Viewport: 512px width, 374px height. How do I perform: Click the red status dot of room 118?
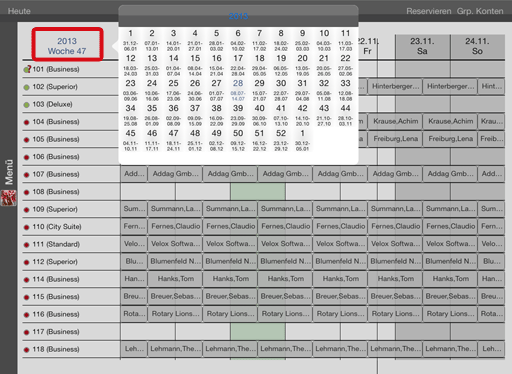click(27, 350)
